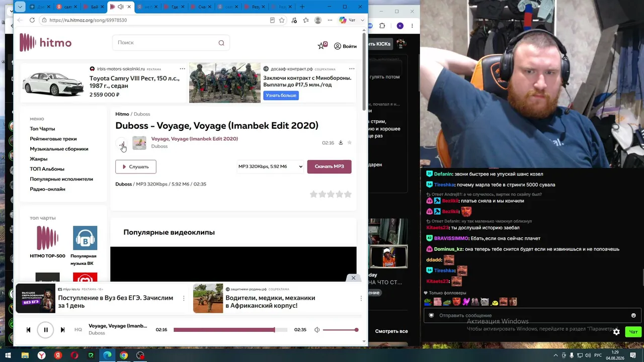Focus the Поиск search field

coord(171,43)
